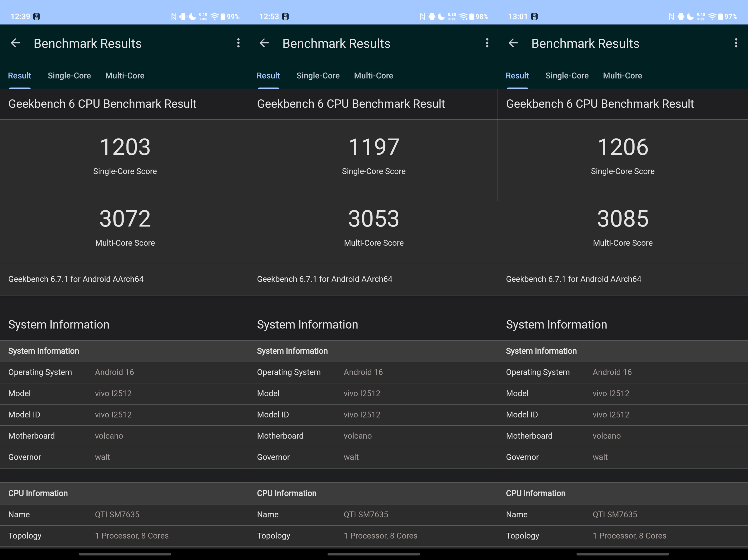748x560 pixels.
Task: Tap notification icon next to 13:01 clock
Action: click(x=534, y=17)
